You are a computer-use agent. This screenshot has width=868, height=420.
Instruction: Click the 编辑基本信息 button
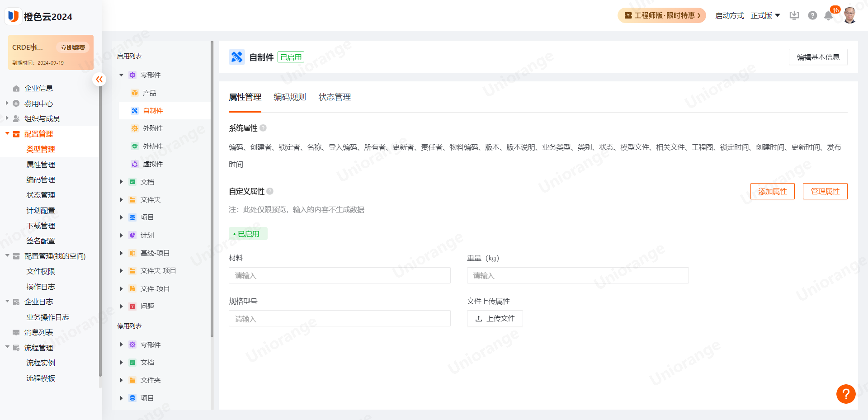tap(818, 57)
